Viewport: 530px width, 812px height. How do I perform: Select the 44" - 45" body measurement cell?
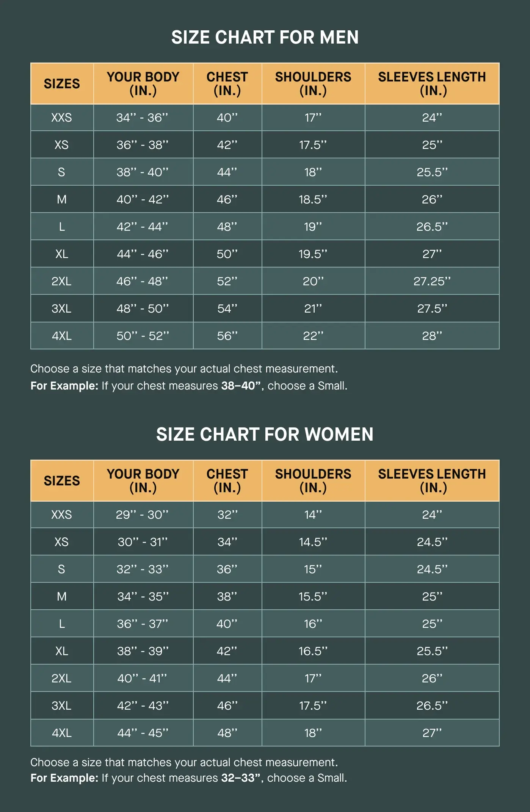pos(143,733)
